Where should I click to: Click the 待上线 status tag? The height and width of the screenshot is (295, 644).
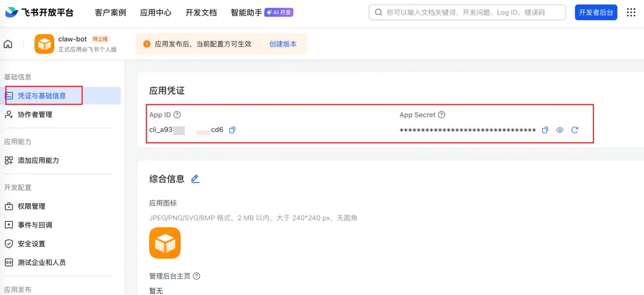pyautogui.click(x=100, y=39)
